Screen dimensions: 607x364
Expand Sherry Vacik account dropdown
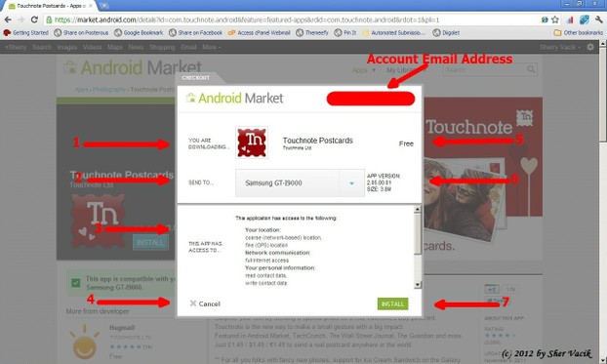point(560,47)
